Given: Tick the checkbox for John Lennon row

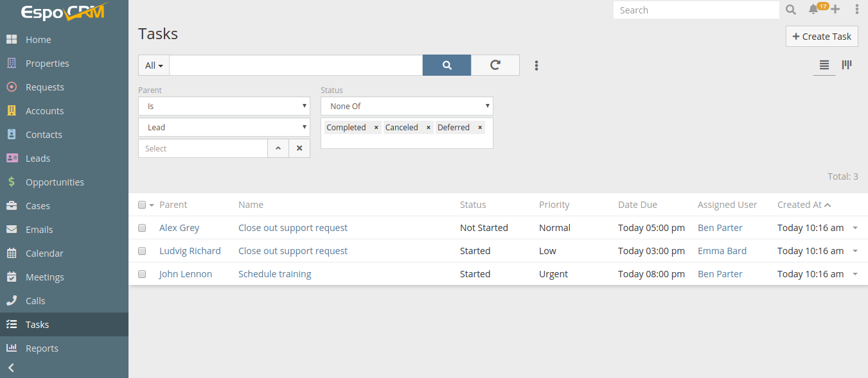Looking at the screenshot, I should click(142, 274).
